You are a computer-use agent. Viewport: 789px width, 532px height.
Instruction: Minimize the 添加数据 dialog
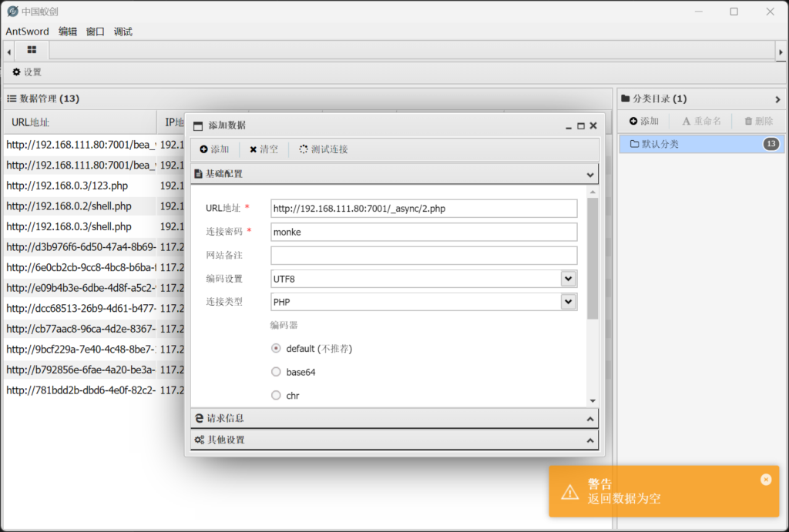[568, 126]
